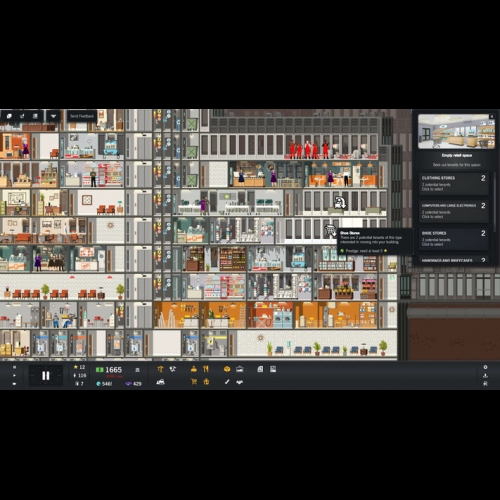
Task: Click the lowest icon in bottom-right column
Action: (485, 384)
